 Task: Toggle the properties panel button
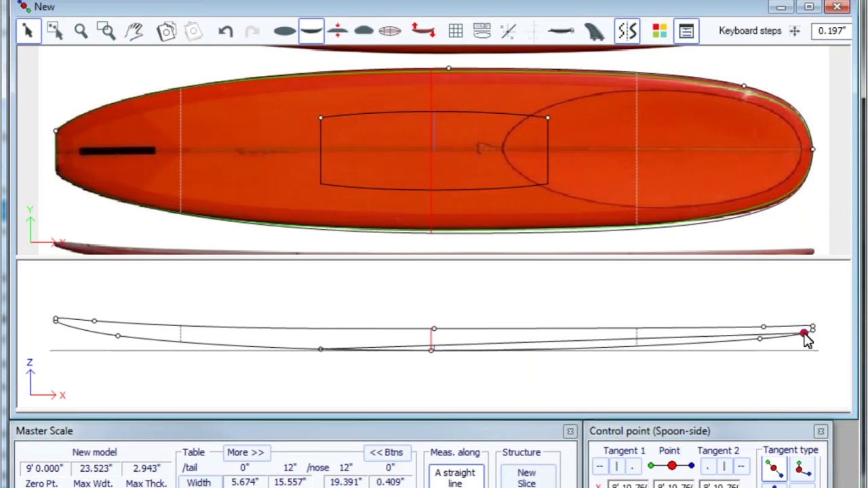[686, 31]
